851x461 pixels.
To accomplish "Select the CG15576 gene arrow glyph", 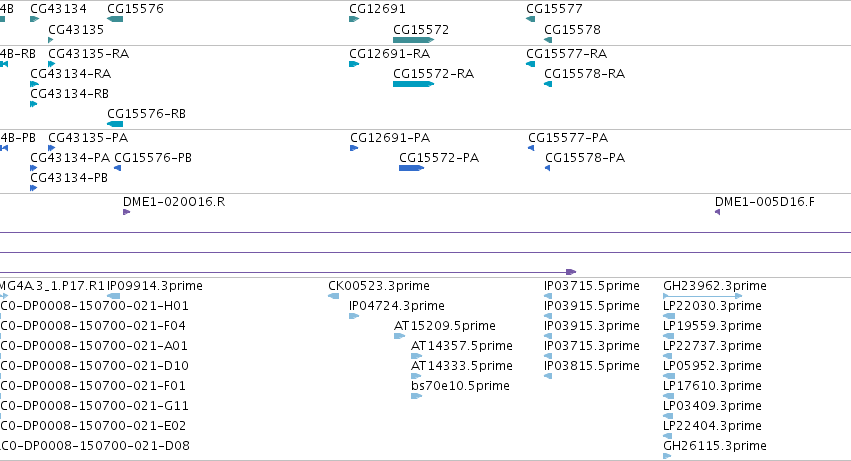I will coord(115,19).
